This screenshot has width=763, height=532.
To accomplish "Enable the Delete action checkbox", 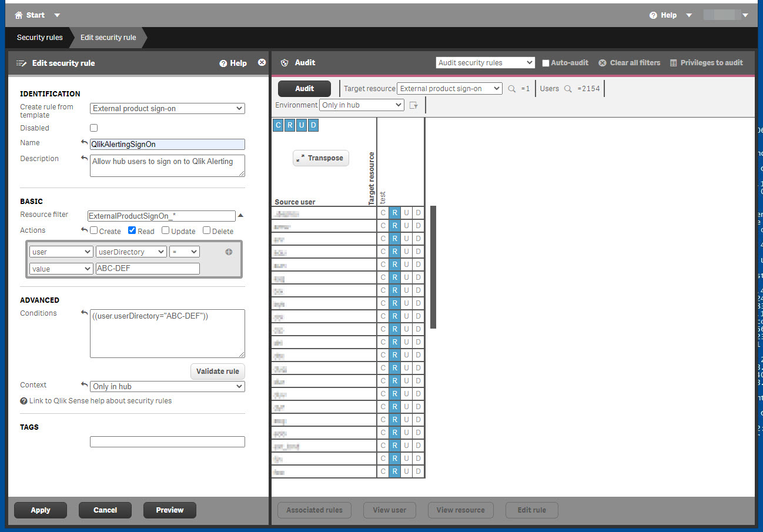I will (x=206, y=230).
